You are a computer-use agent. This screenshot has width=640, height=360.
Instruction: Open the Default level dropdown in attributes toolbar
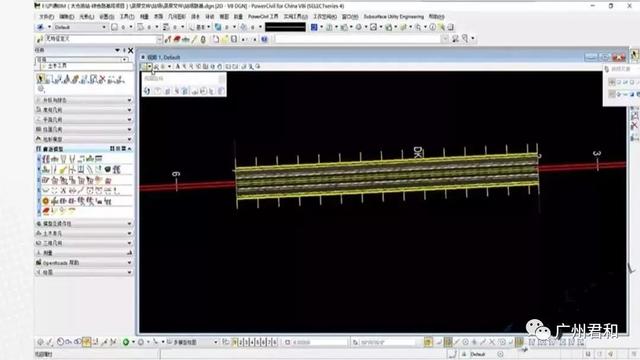click(80, 27)
